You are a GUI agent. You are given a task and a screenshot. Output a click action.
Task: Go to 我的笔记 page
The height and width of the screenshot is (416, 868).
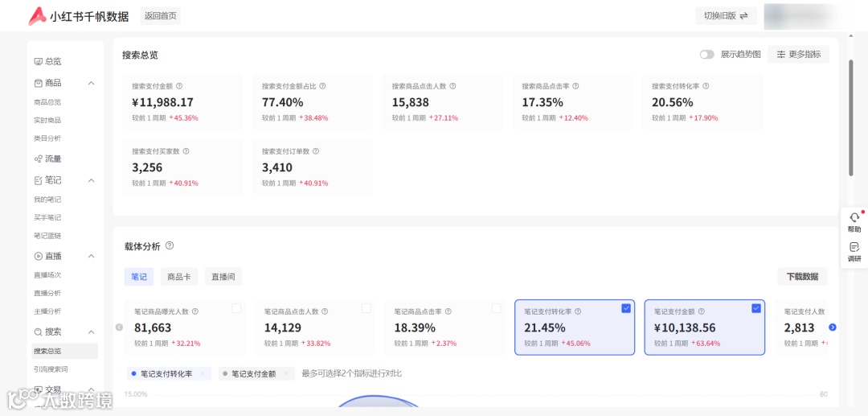coord(47,200)
